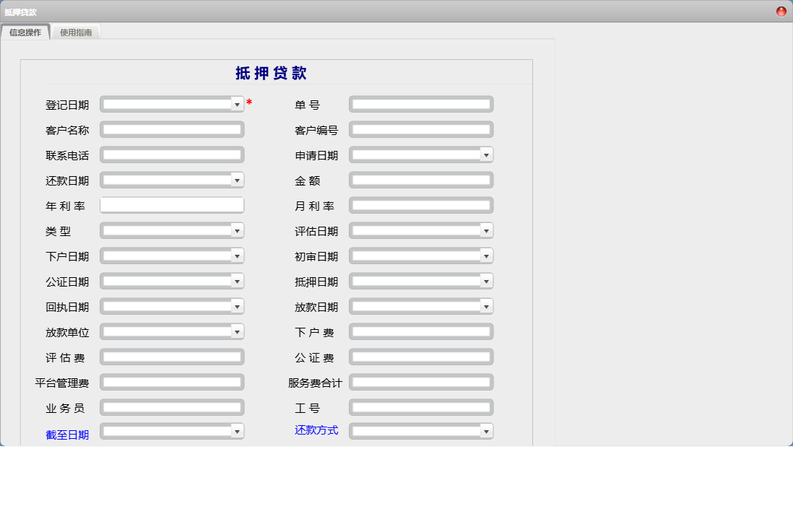Image resolution: width=793 pixels, height=532 pixels.
Task: Open the 类型 combo box arrow
Action: point(237,231)
